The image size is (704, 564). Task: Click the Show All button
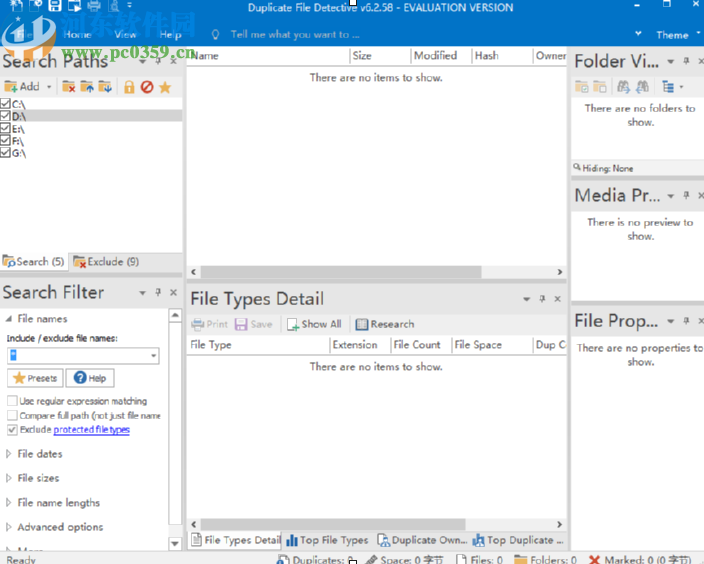[314, 324]
